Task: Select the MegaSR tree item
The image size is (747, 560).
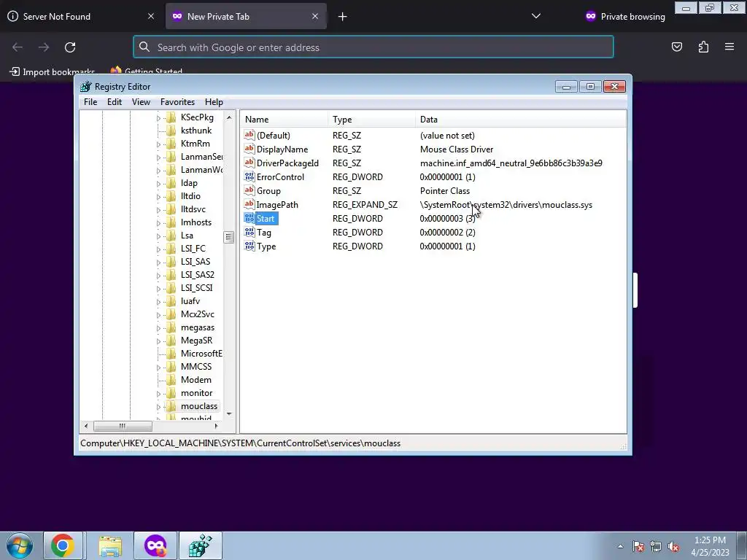Action: (196, 341)
